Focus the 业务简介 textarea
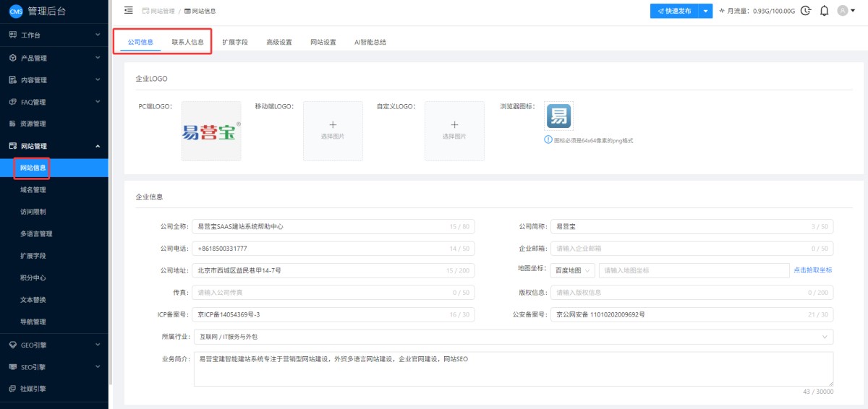 point(514,369)
